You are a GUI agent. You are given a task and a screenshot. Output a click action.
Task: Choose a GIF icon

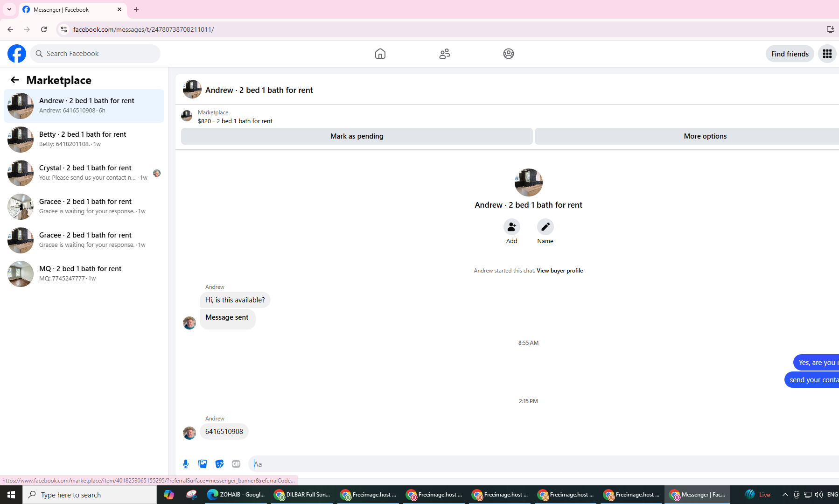pos(236,464)
